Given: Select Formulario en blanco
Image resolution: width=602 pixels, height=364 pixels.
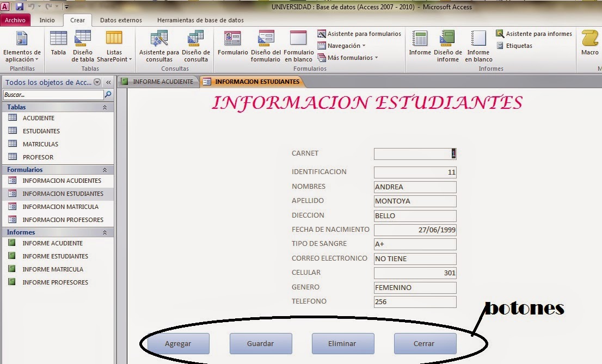Looking at the screenshot, I should click(298, 46).
